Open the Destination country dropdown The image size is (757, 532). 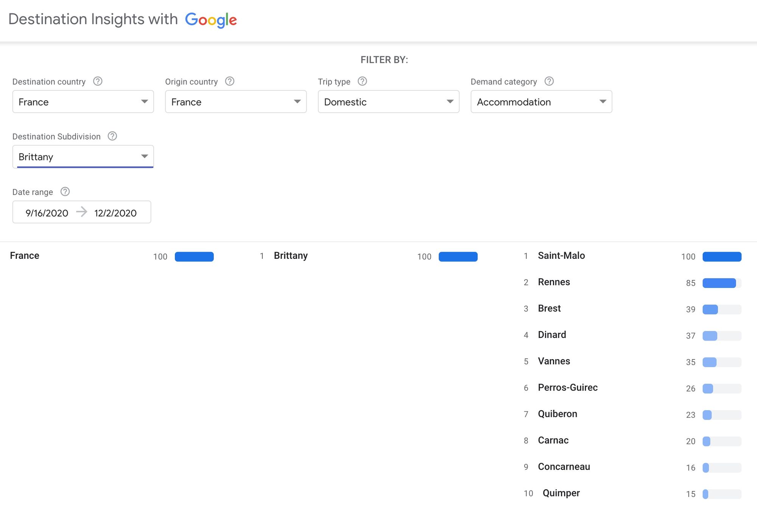[83, 102]
